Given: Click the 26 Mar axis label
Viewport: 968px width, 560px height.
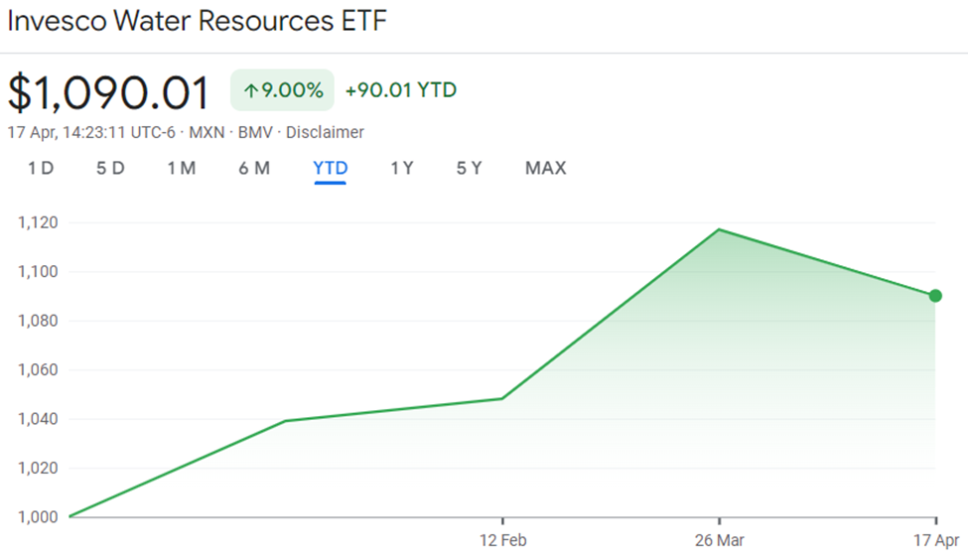Looking at the screenshot, I should point(719,540).
